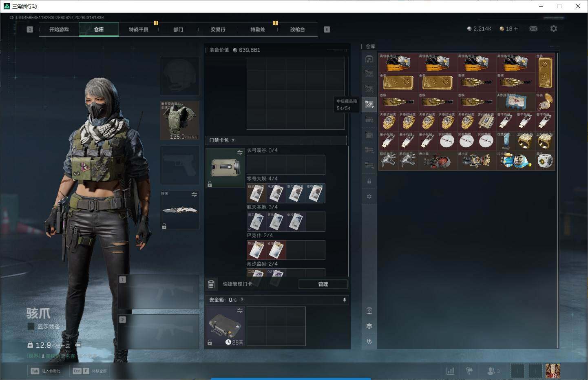Image resolution: width=588 pixels, height=380 pixels.
Task: Click the portrait icon in warehouse sidebar
Action: coord(369,312)
